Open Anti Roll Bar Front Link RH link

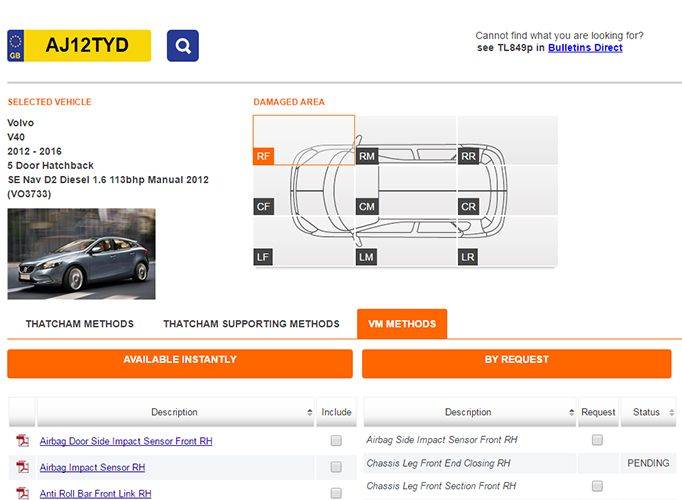coord(96,493)
